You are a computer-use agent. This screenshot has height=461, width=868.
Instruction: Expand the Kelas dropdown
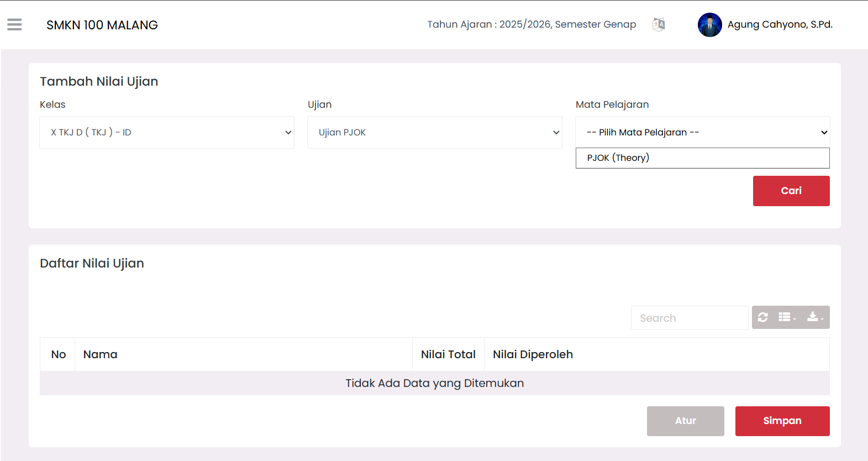tap(166, 132)
